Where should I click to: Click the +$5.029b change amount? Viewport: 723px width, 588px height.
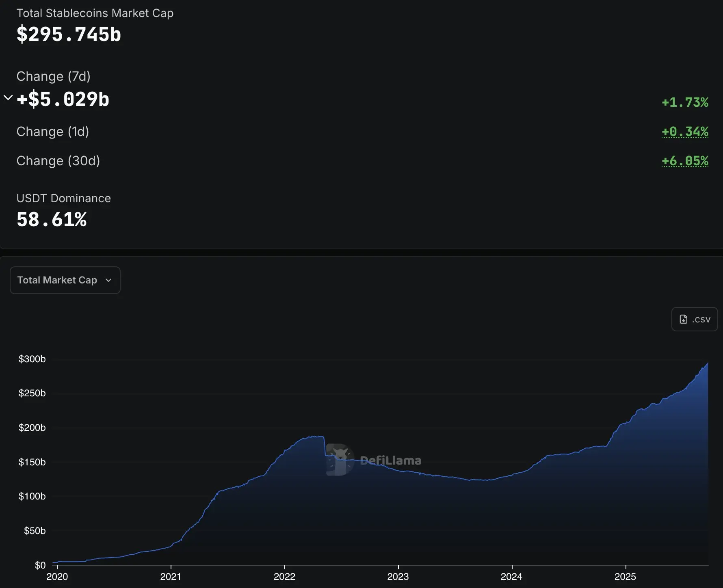(x=63, y=99)
